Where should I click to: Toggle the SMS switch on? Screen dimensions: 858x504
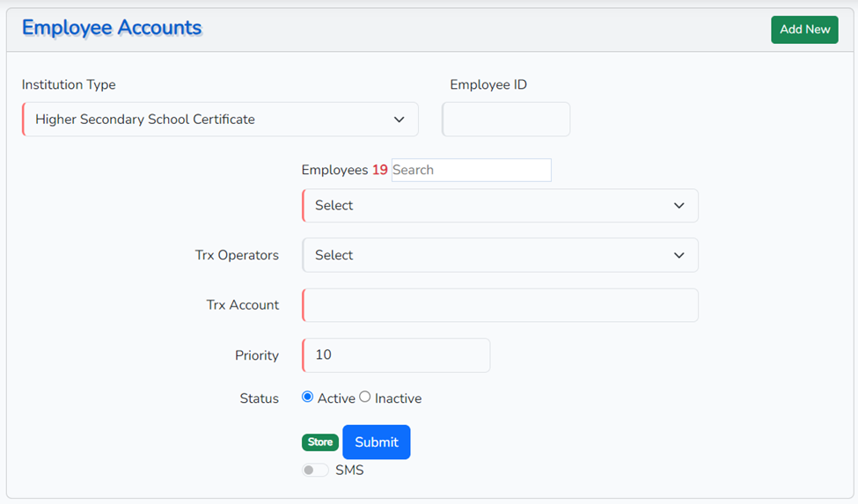315,470
